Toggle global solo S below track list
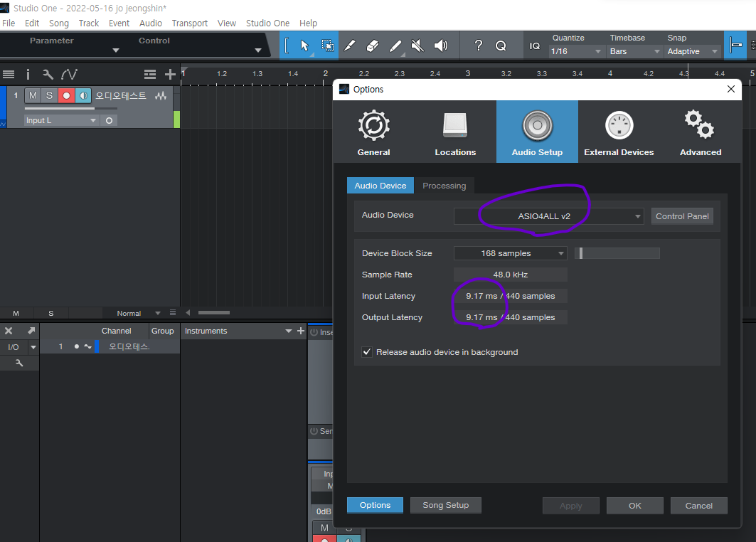The width and height of the screenshot is (756, 542). (x=51, y=314)
